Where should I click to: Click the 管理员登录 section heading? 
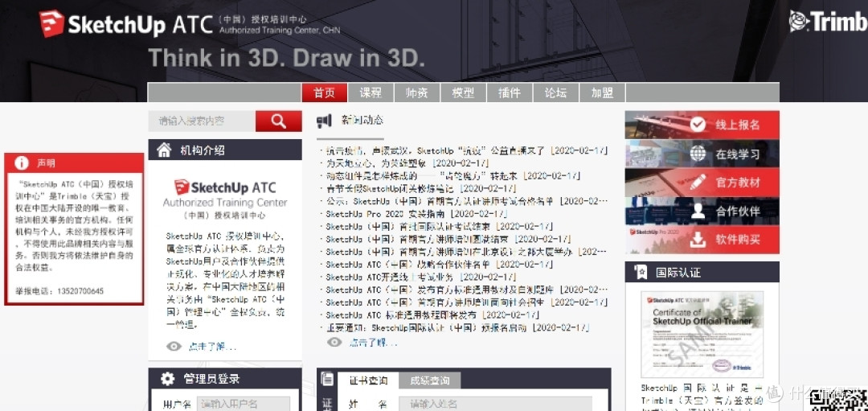pyautogui.click(x=211, y=379)
